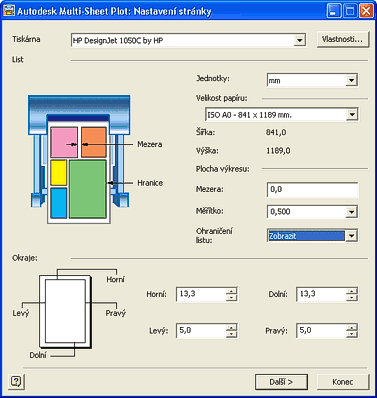
Task: Close the Nastavení stránky dialog
Action: coord(366,11)
